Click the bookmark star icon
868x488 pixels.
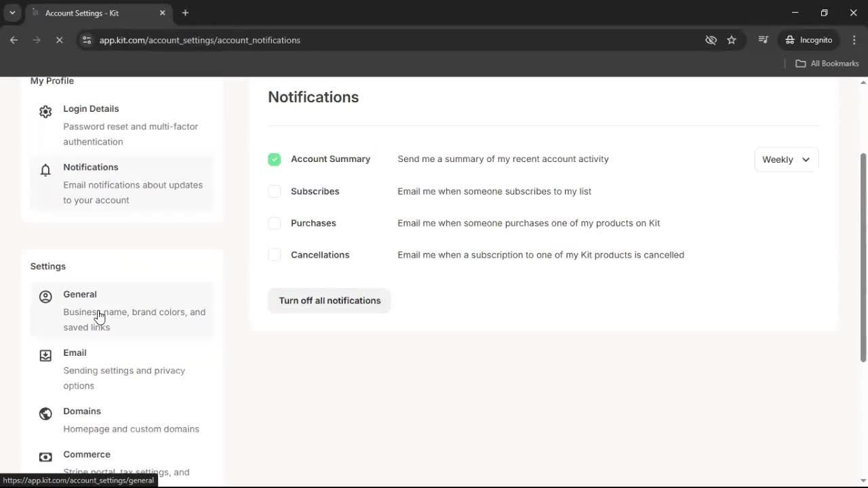click(732, 40)
